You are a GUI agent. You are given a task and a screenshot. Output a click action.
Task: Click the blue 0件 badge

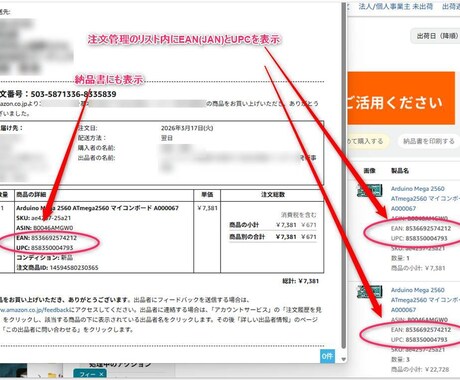point(327,356)
